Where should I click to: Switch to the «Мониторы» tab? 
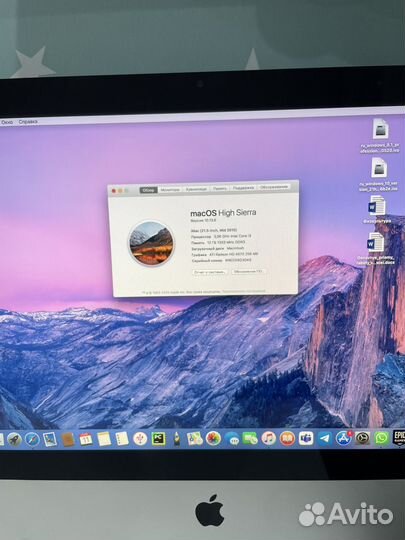tap(170, 190)
